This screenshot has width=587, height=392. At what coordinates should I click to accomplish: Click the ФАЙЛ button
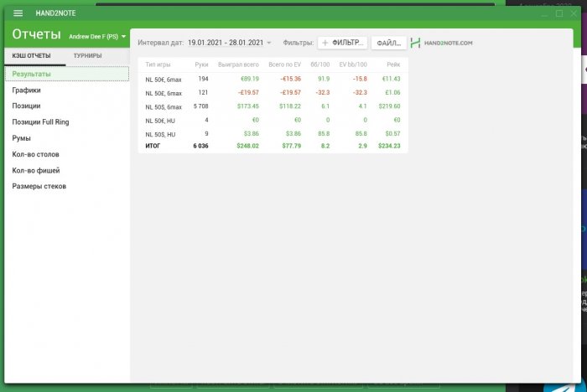pyautogui.click(x=388, y=43)
